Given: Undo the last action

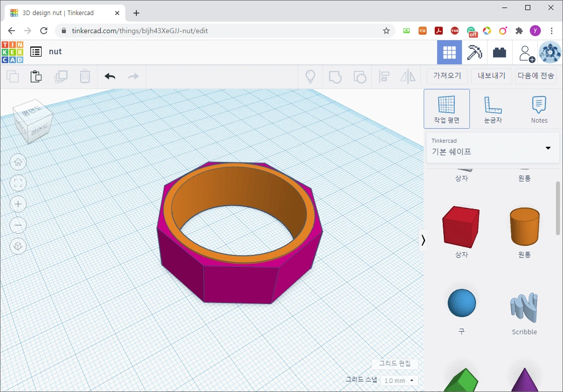Looking at the screenshot, I should coord(110,76).
